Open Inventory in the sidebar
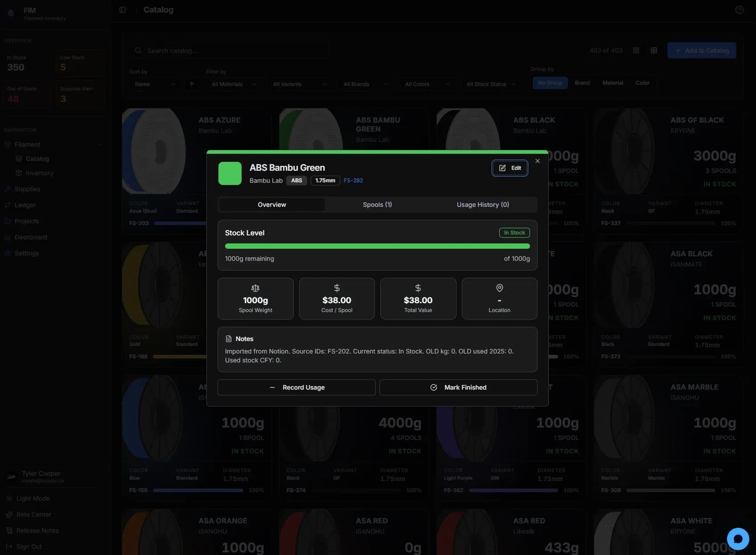Screen dimensions: 756x555 [x=39, y=173]
